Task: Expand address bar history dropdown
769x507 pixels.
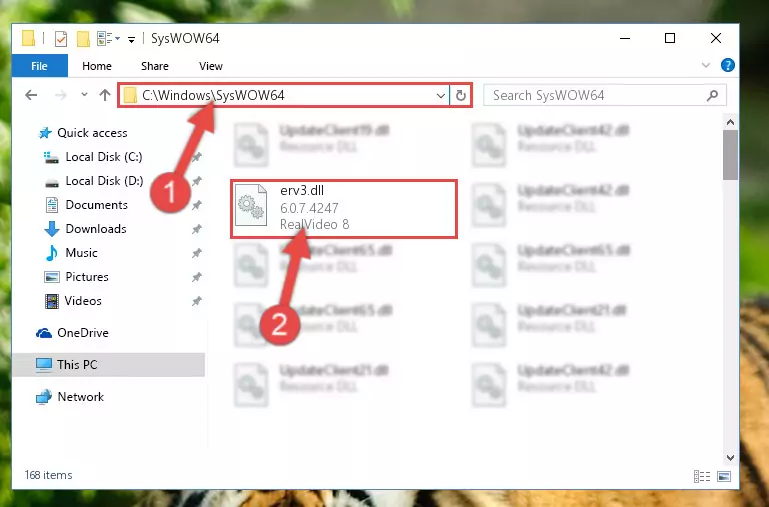Action: coord(440,95)
